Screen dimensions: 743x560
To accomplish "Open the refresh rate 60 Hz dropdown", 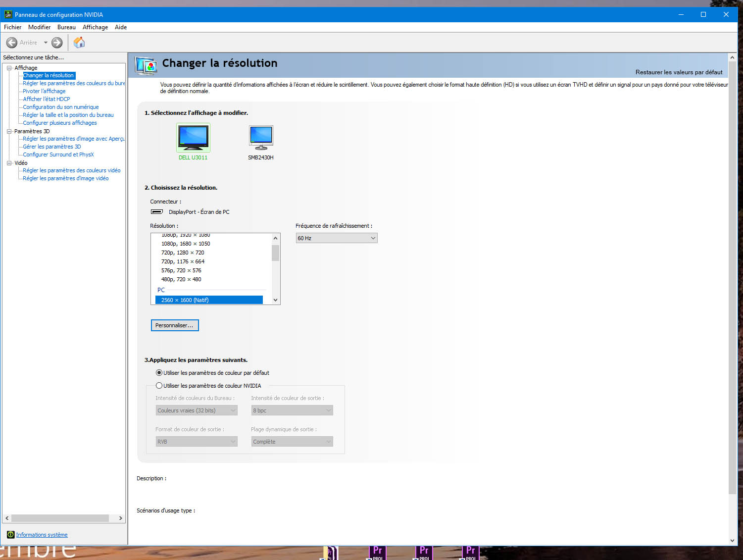I will tap(337, 238).
